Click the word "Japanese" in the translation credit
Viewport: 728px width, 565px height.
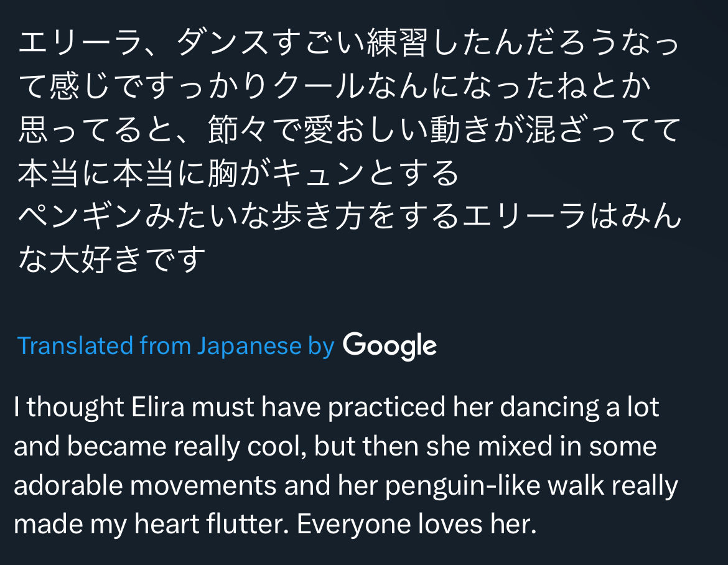tap(249, 345)
